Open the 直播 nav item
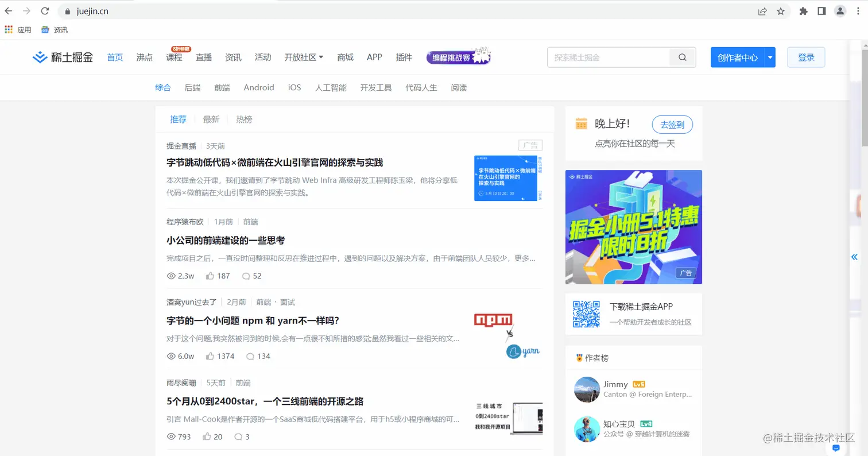The image size is (868, 456). click(x=204, y=57)
